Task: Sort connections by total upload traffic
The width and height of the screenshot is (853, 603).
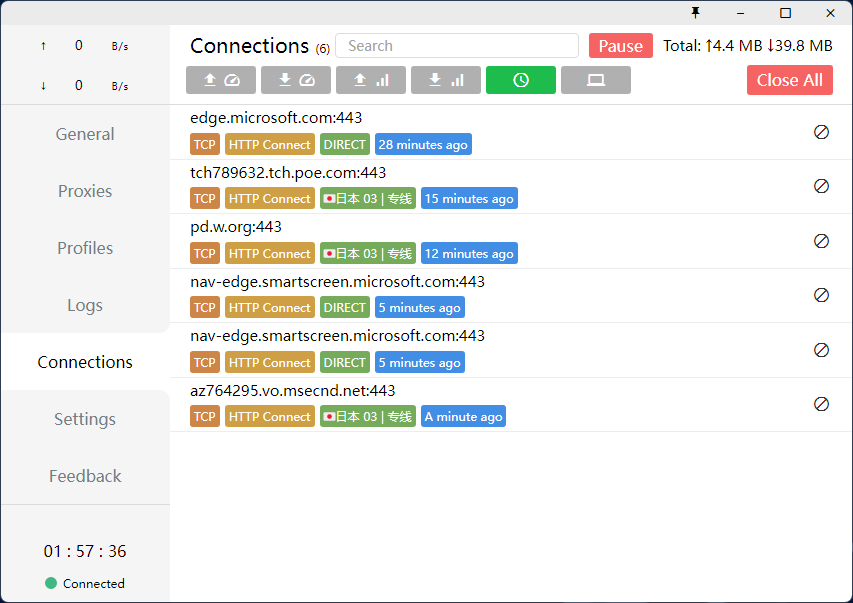Action: [x=371, y=80]
